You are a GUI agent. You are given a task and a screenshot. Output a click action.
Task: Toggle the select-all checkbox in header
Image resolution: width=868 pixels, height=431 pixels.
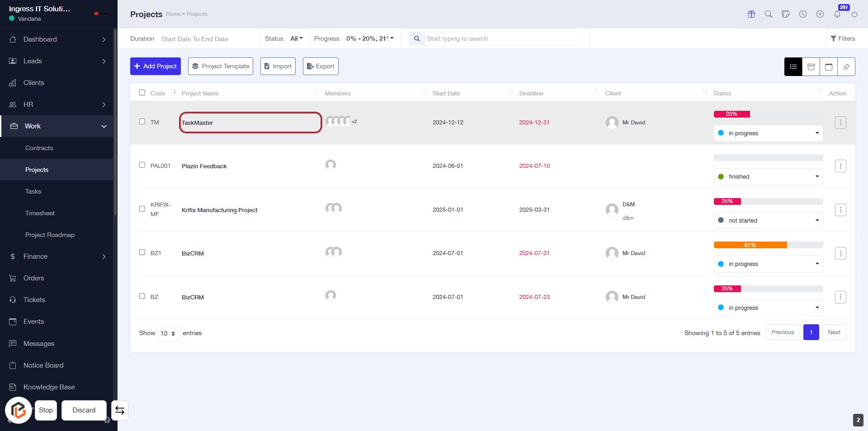click(x=142, y=93)
